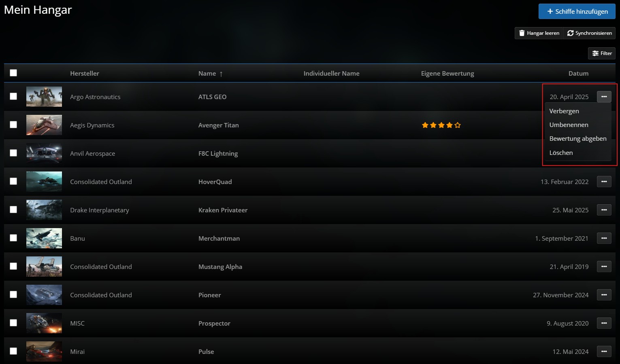Viewport: 620px width, 364px height.
Task: Toggle the select-all checkbox in header
Action: [13, 73]
